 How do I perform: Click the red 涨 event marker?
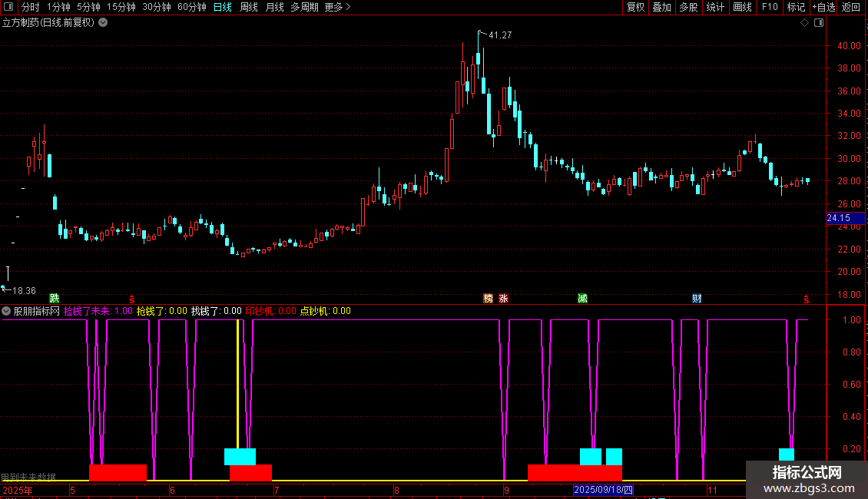[x=503, y=298]
